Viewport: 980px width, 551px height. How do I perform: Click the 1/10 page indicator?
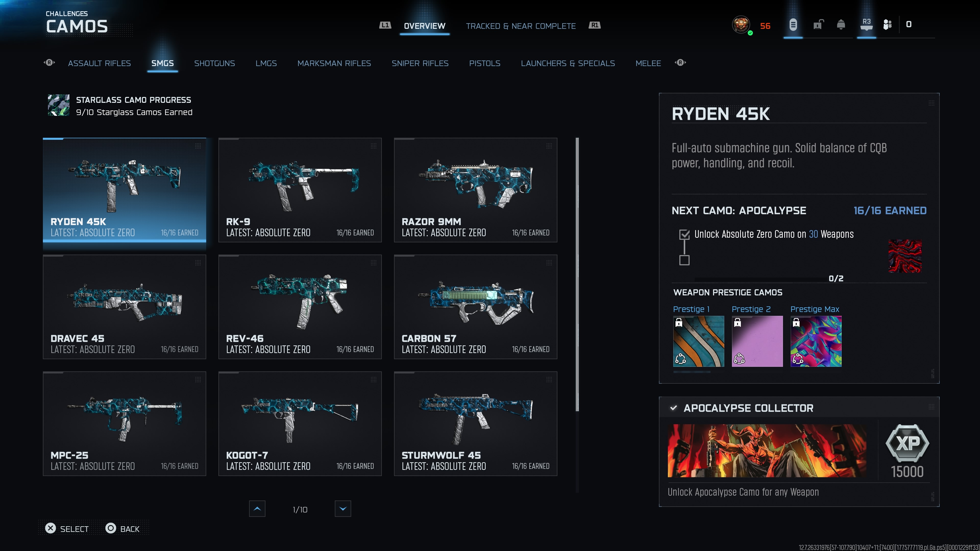(300, 510)
